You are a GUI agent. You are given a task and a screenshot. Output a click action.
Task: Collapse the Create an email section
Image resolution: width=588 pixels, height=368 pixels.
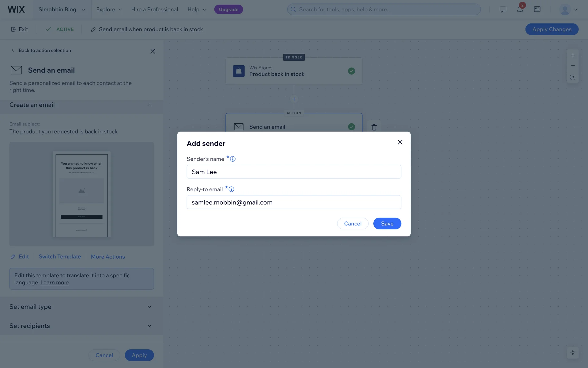pos(149,105)
